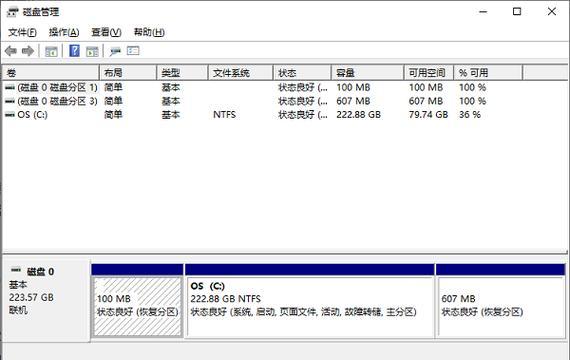Image resolution: width=570 pixels, height=360 pixels.
Task: Click the disk icon next to 磁盘 0
Action: (x=16, y=270)
